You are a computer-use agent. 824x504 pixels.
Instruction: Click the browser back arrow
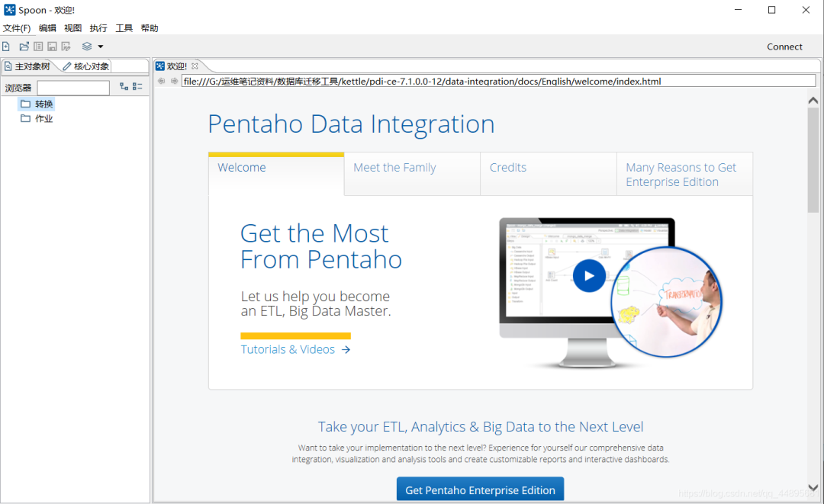[x=161, y=81]
